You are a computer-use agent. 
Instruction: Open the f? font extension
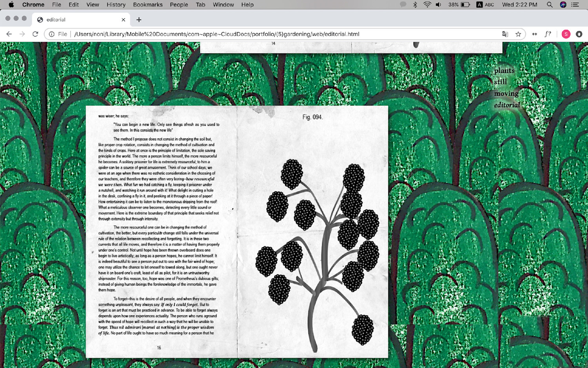coord(548,34)
